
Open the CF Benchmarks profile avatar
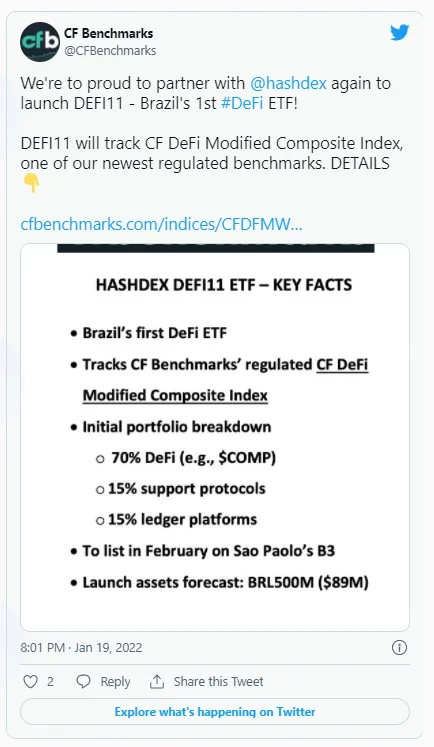tap(40, 42)
